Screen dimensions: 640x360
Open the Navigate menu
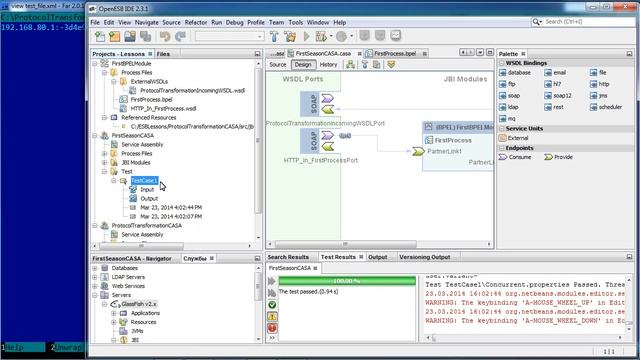point(147,22)
